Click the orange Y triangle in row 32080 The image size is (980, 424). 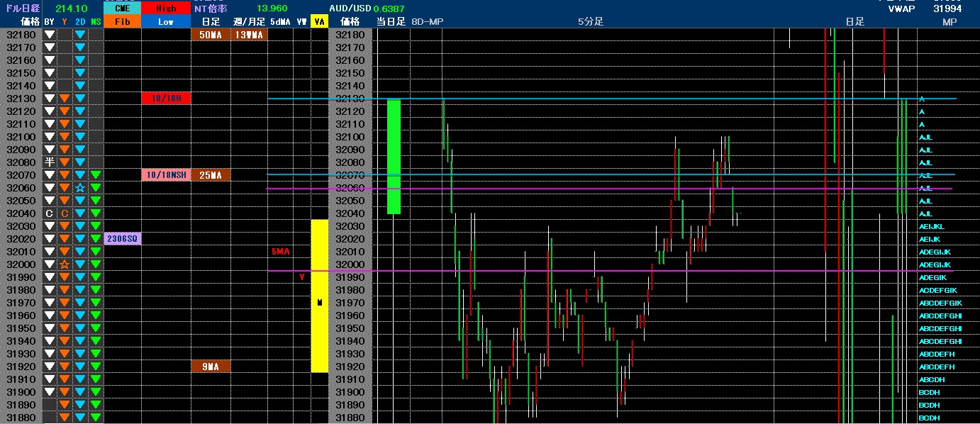[65, 162]
